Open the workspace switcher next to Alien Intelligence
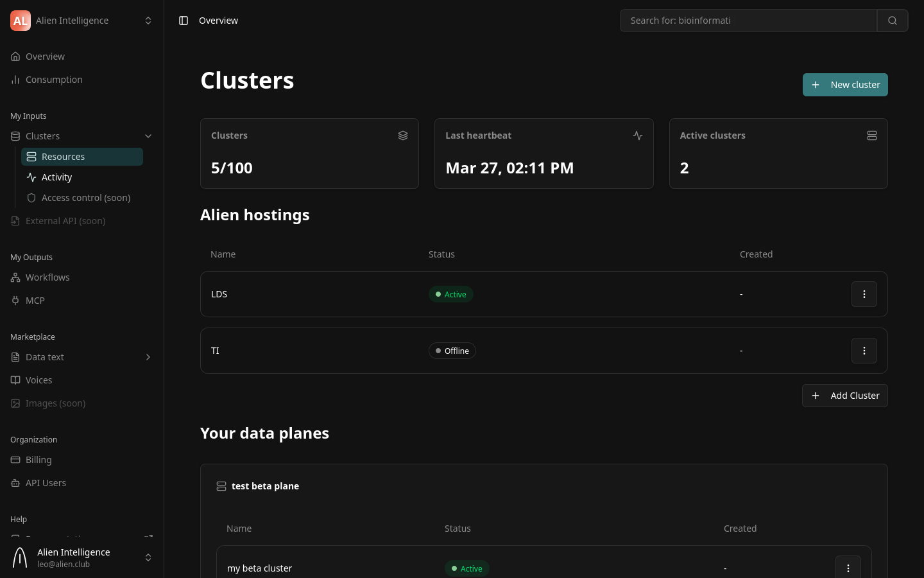Viewport: 924px width, 578px height. coord(148,20)
